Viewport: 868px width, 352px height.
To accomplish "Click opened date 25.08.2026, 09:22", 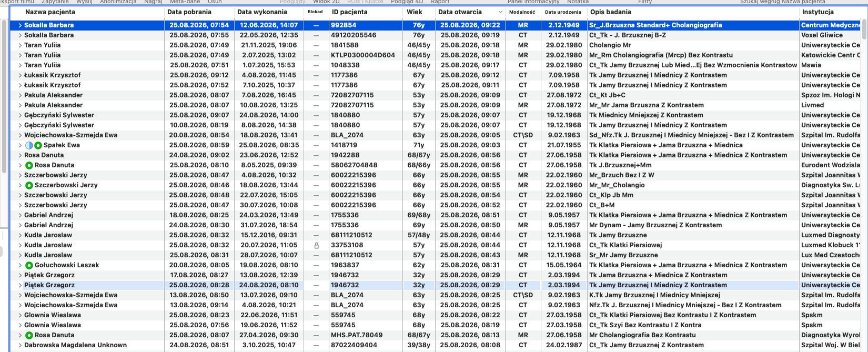I will coord(470,25).
